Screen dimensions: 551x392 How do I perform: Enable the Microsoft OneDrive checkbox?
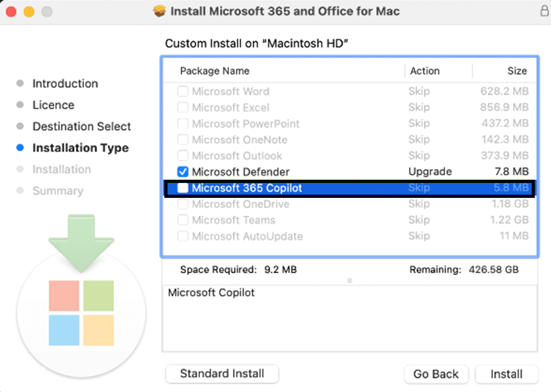click(183, 204)
